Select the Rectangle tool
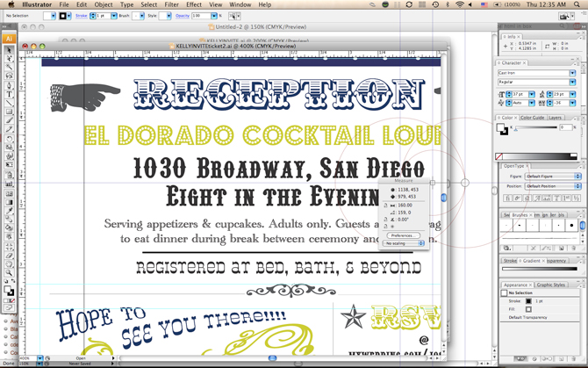The width and height of the screenshot is (588, 368). pos(10,112)
